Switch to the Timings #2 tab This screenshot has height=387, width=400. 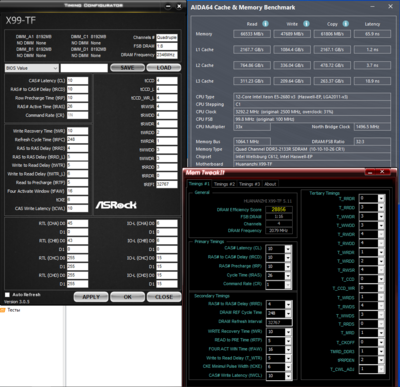point(224,184)
